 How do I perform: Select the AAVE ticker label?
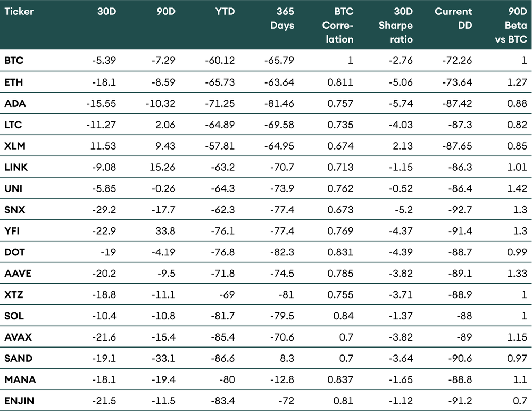coord(18,273)
